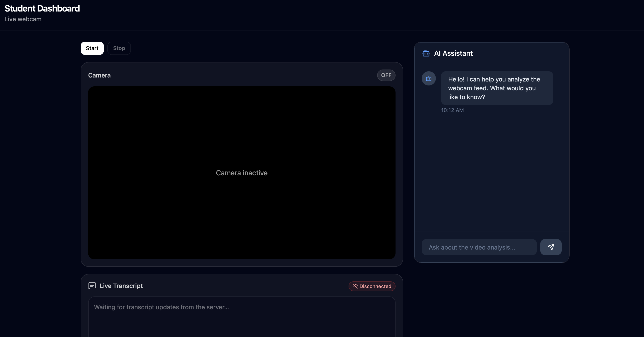The width and height of the screenshot is (644, 337).
Task: Click the Camera panel heading
Action: click(99, 75)
